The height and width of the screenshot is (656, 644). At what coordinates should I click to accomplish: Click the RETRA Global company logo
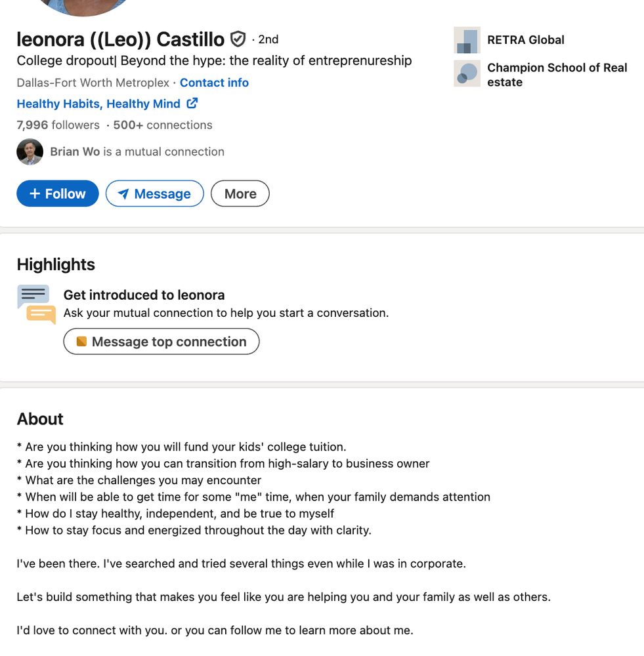(x=467, y=40)
